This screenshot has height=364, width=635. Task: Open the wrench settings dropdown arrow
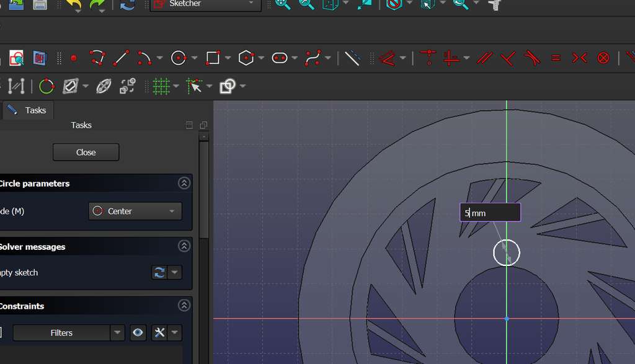point(174,333)
